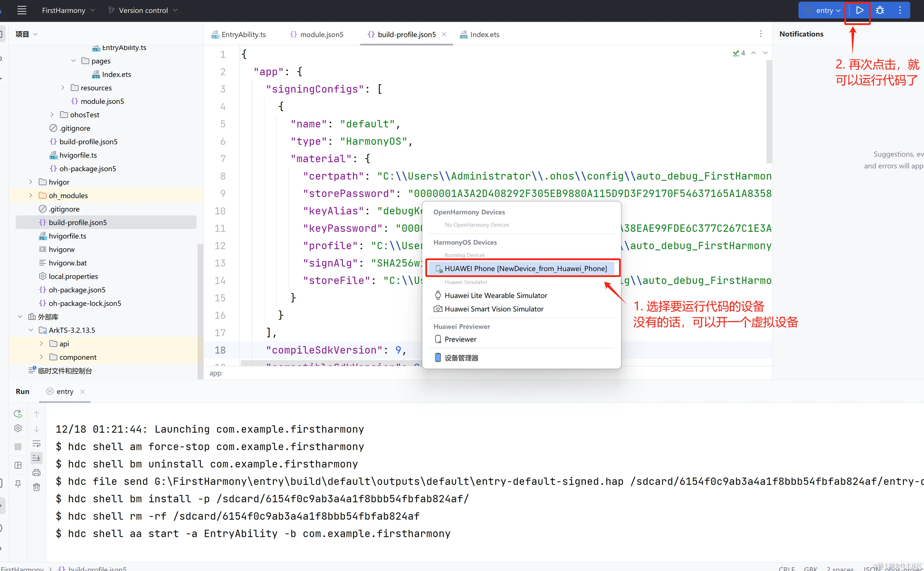Pin the Run tab

tap(18, 484)
